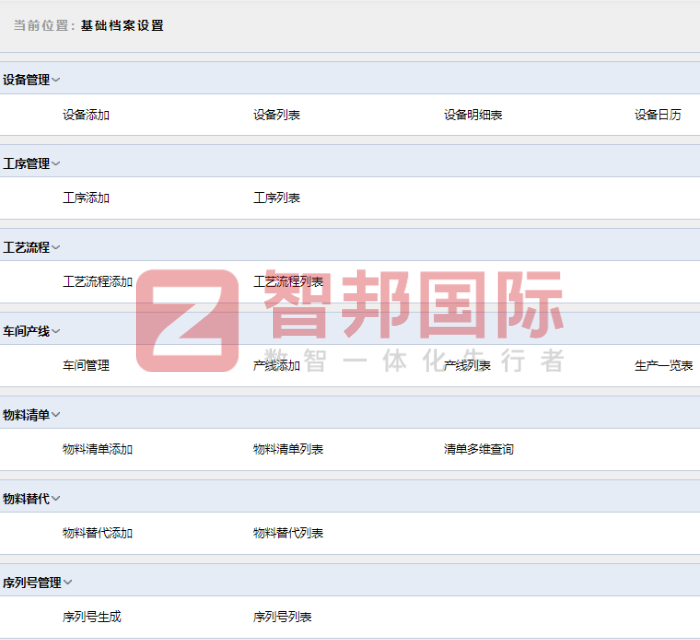Collapse the 车间产线 section chevron
Viewport: 700px width, 640px height.
[x=56, y=331]
